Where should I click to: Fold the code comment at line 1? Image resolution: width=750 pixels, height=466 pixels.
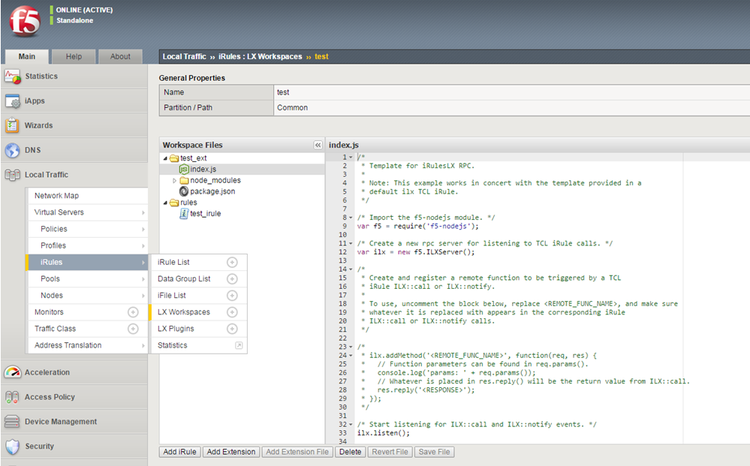pyautogui.click(x=349, y=157)
